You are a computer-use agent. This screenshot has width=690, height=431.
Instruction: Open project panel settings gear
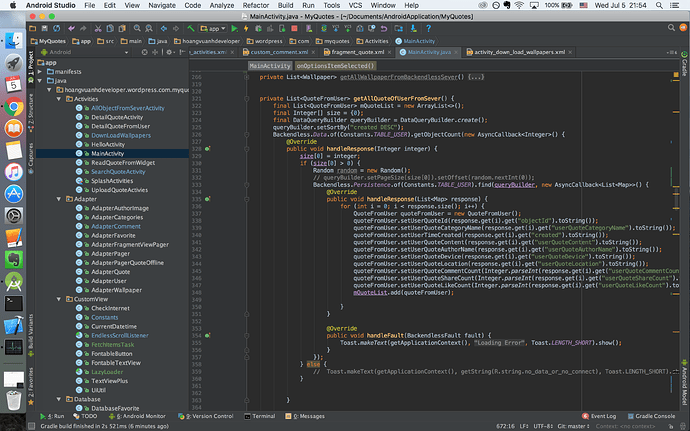click(169, 52)
